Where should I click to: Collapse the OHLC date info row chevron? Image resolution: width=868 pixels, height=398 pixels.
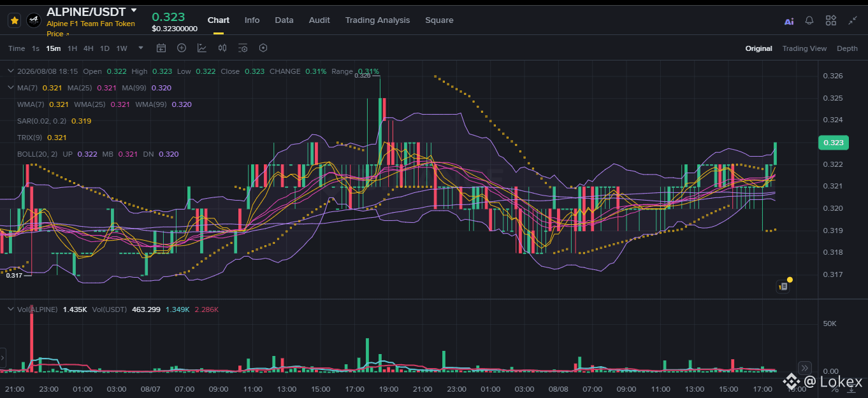click(x=10, y=71)
